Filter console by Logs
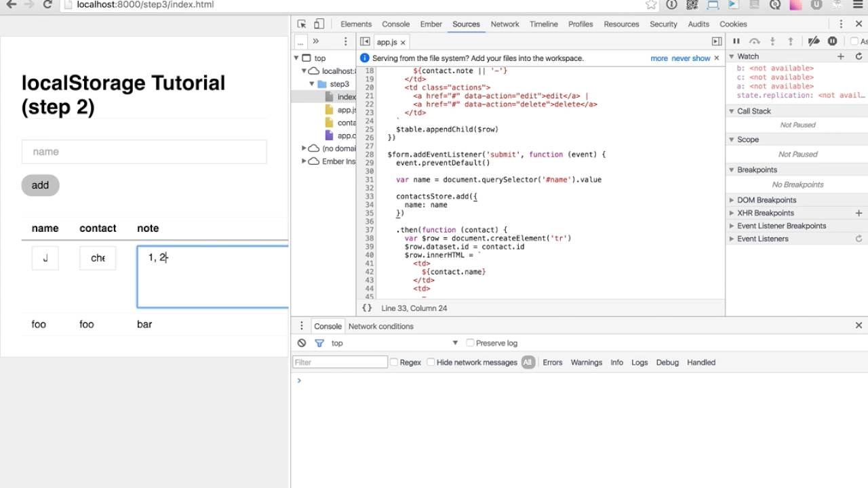Viewport: 868px width, 488px height. click(x=639, y=363)
